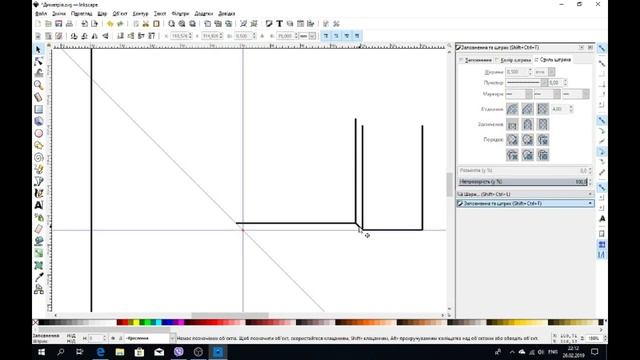Select the Color Dropper tool
The width and height of the screenshot is (640, 360).
tap(38, 277)
